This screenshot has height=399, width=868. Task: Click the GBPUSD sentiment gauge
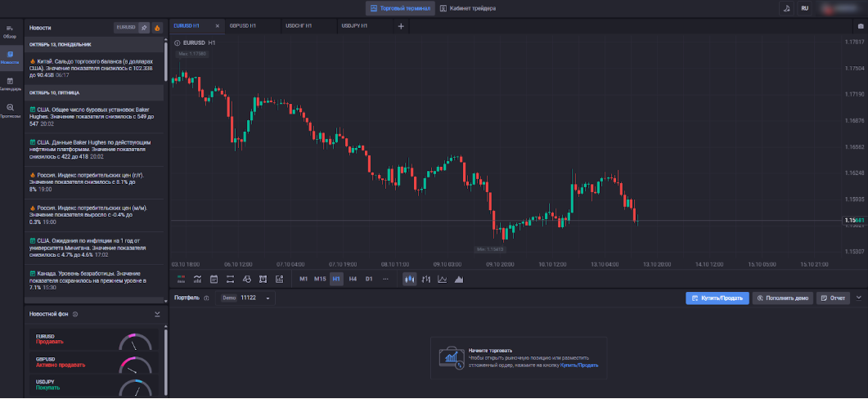(x=135, y=364)
